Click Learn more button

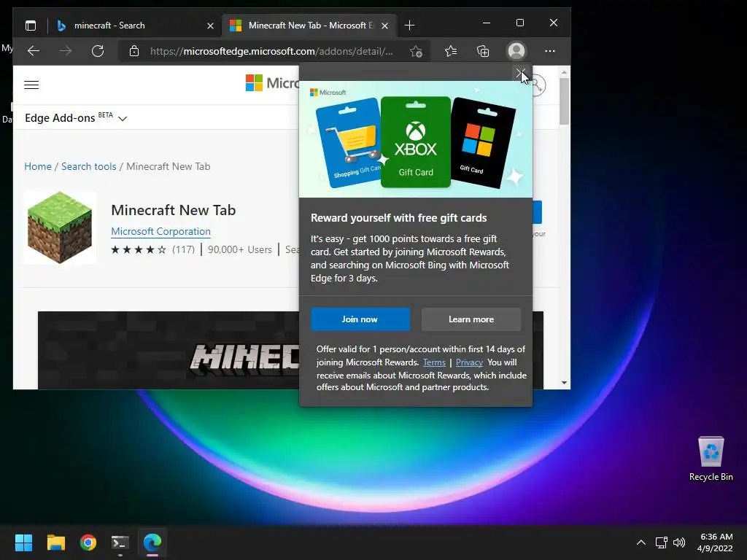[x=471, y=319]
